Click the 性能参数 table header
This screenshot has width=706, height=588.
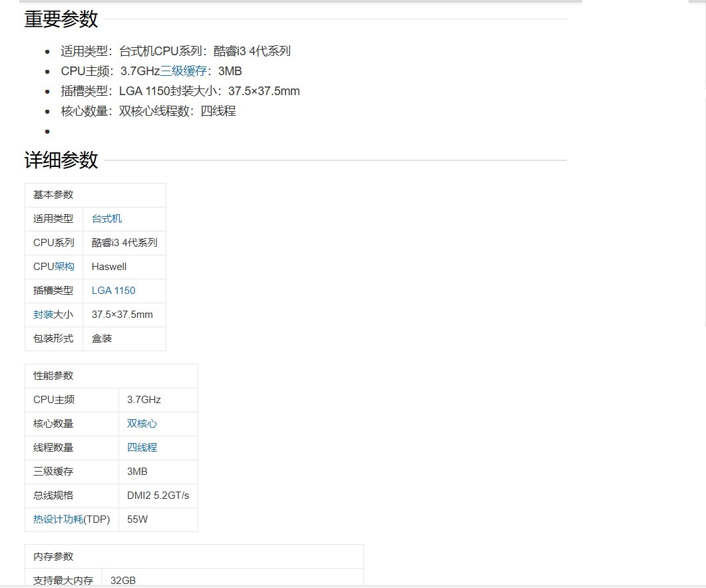point(111,376)
